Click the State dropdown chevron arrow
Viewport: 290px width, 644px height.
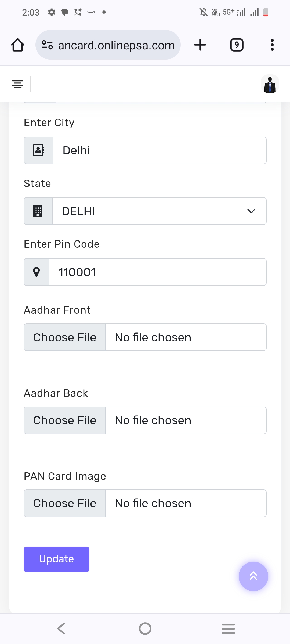(x=251, y=211)
